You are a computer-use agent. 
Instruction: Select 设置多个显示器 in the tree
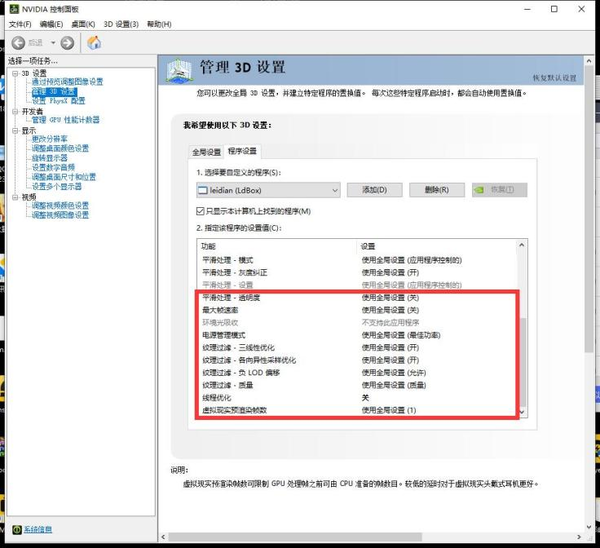57,186
